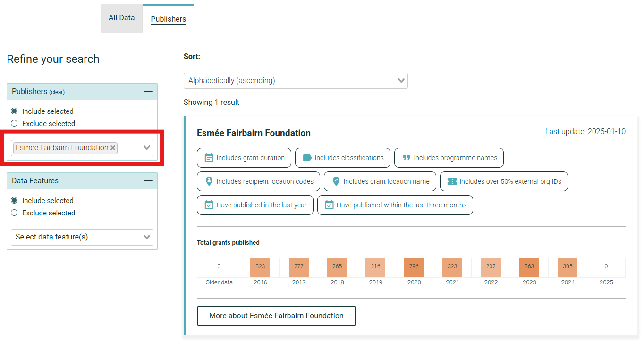
Task: Open More about Esmée Fairbairn Foundation
Action: tap(276, 316)
